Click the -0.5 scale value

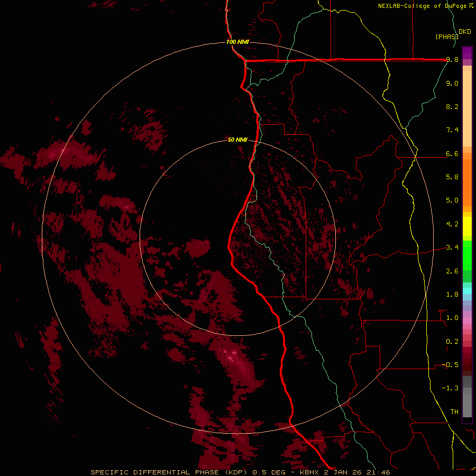(x=451, y=365)
